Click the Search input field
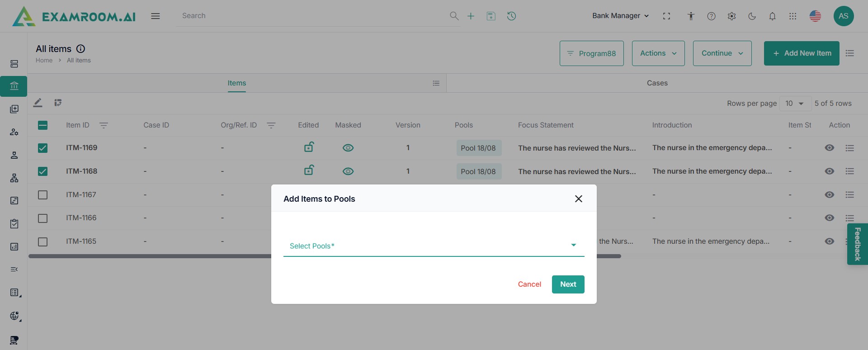Image resolution: width=868 pixels, height=350 pixels. click(x=312, y=16)
